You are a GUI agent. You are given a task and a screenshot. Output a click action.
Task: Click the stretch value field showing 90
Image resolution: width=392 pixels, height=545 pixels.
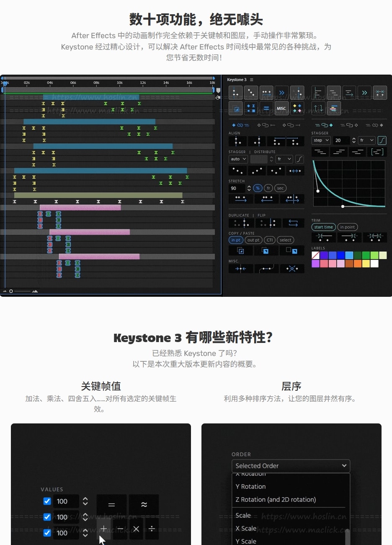click(237, 188)
